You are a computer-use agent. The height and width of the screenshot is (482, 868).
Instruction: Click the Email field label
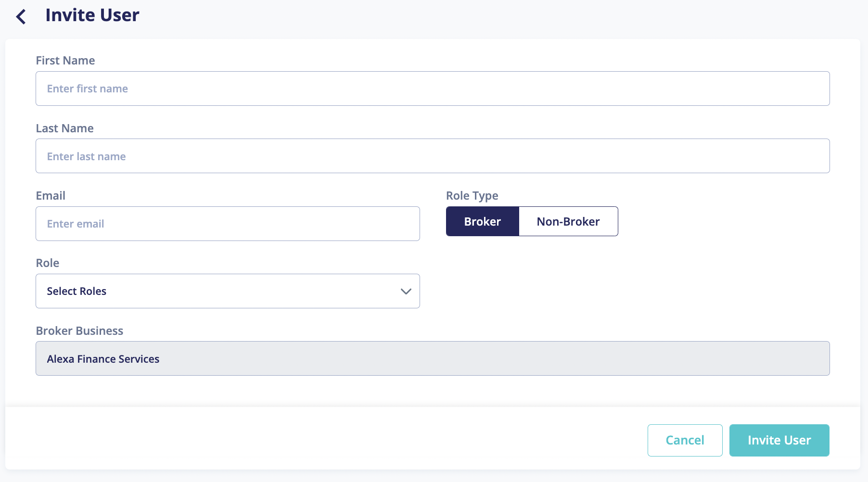[50, 195]
